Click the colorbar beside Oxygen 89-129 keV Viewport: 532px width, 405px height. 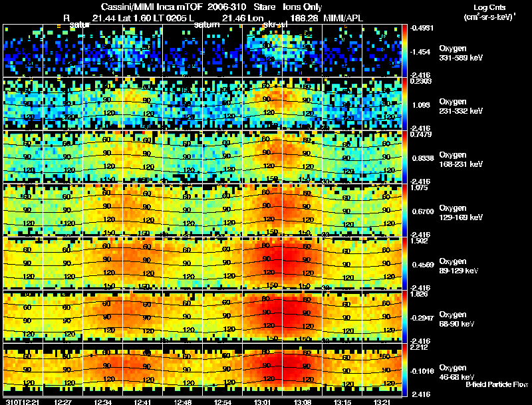click(x=405, y=263)
